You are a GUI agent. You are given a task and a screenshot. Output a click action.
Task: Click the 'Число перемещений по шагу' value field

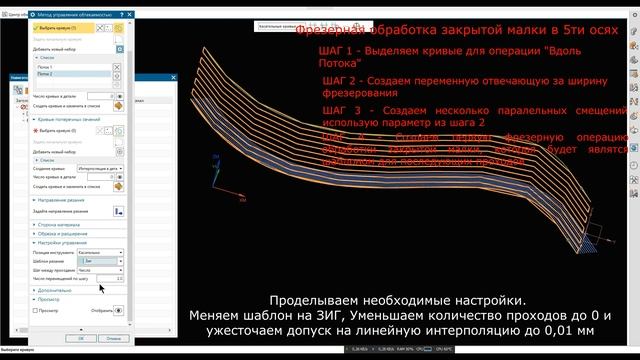(x=110, y=279)
